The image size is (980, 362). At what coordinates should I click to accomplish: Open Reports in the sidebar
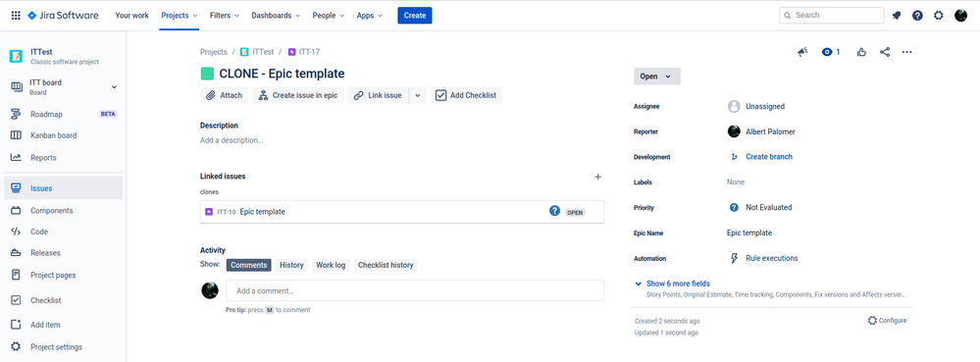click(64, 158)
